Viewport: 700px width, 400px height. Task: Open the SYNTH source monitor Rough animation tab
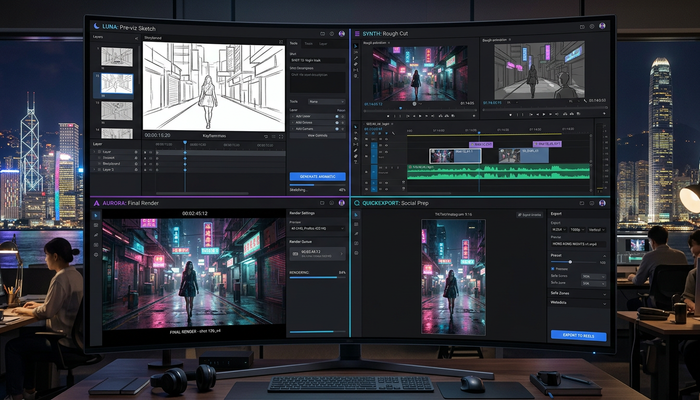374,43
